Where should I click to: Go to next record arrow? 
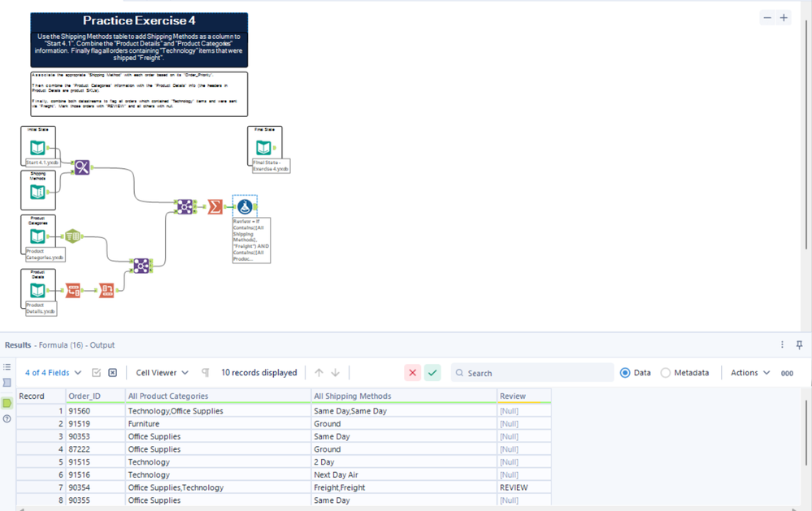(336, 373)
